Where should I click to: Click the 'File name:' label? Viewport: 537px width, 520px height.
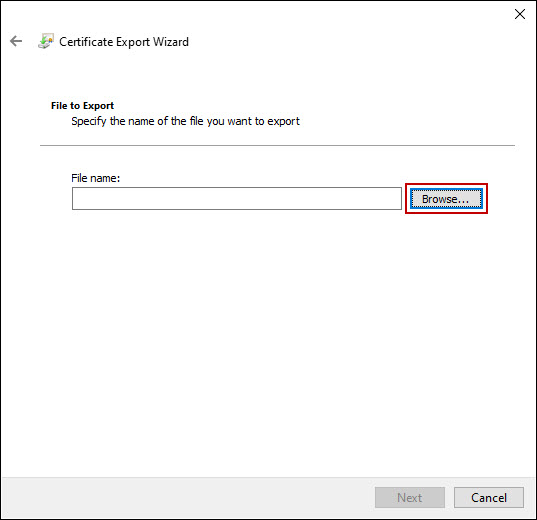[96, 178]
